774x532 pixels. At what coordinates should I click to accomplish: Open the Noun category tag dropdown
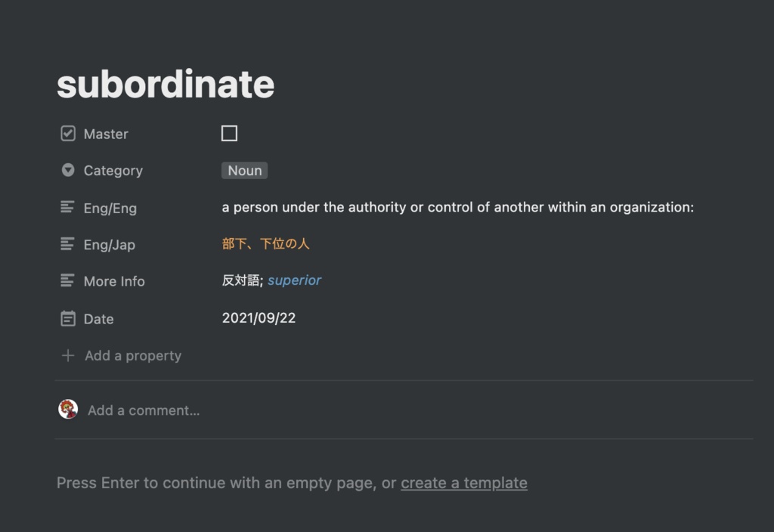tap(245, 171)
